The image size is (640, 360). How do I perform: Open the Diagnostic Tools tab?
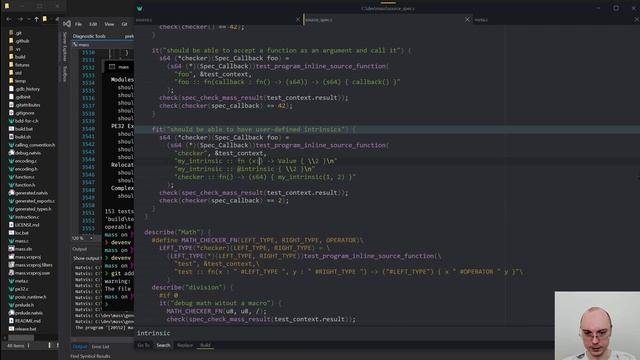[89, 36]
